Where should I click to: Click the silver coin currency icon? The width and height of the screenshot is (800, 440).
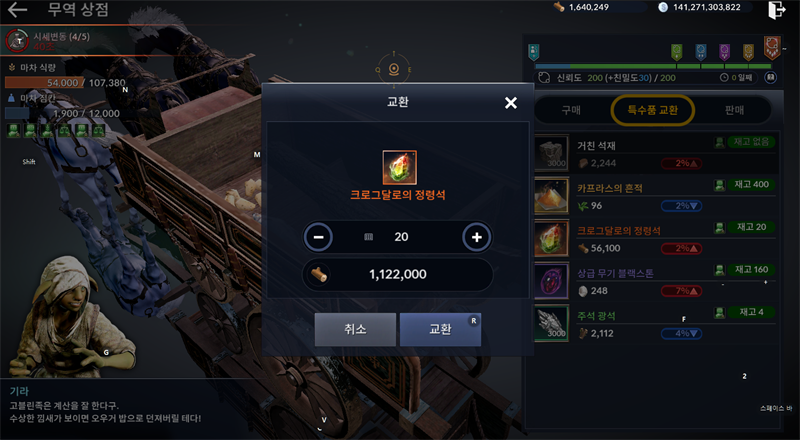click(663, 7)
